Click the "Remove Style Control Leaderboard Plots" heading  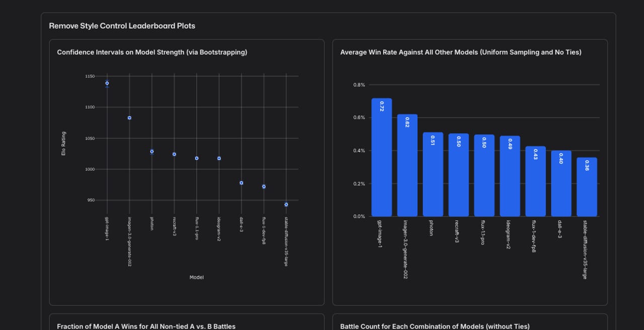[122, 26]
